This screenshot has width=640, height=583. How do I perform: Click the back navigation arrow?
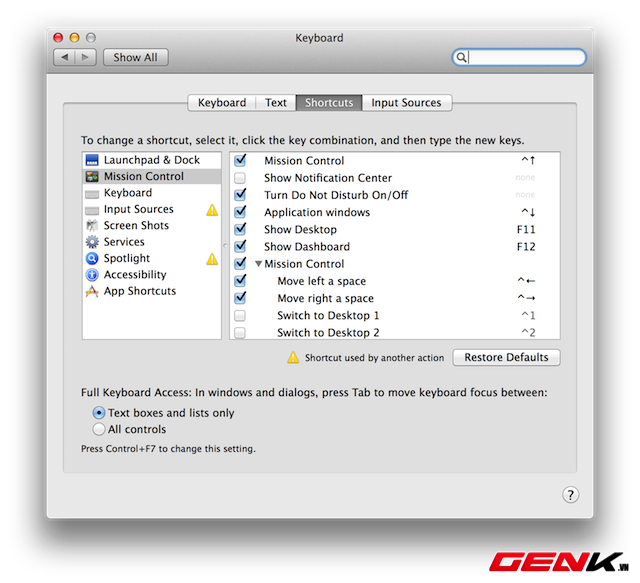64,57
